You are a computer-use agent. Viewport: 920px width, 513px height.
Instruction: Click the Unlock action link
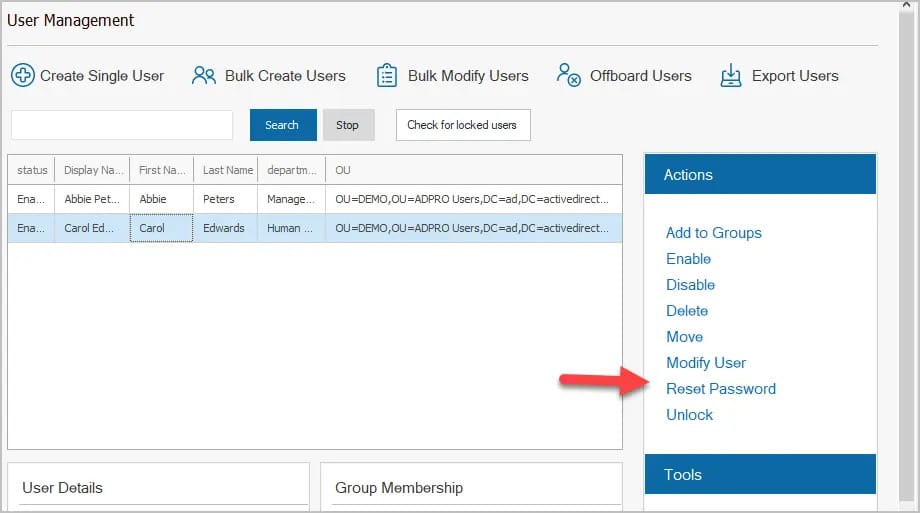click(689, 415)
